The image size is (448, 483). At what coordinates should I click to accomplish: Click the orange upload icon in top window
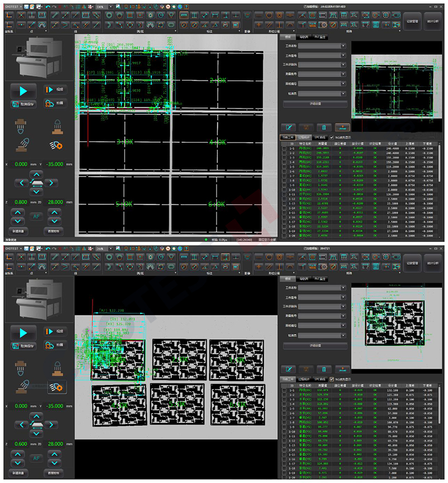pyautogui.click(x=342, y=127)
